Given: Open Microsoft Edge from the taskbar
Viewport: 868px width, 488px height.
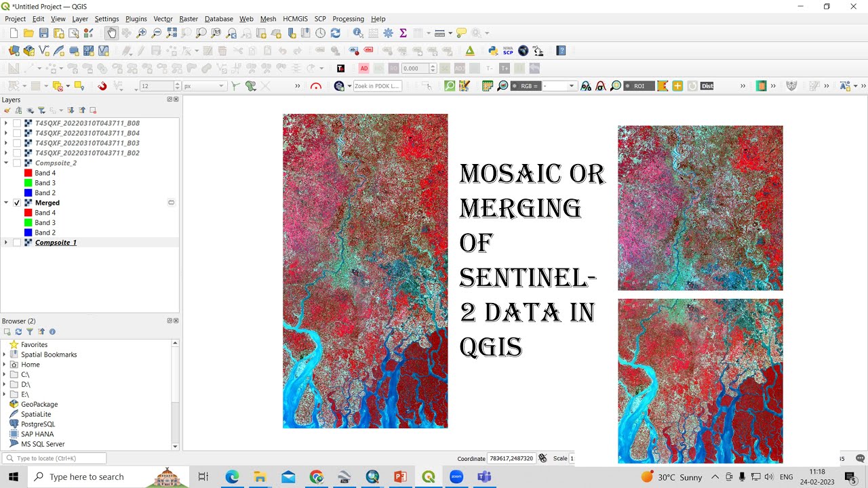Looking at the screenshot, I should (232, 476).
